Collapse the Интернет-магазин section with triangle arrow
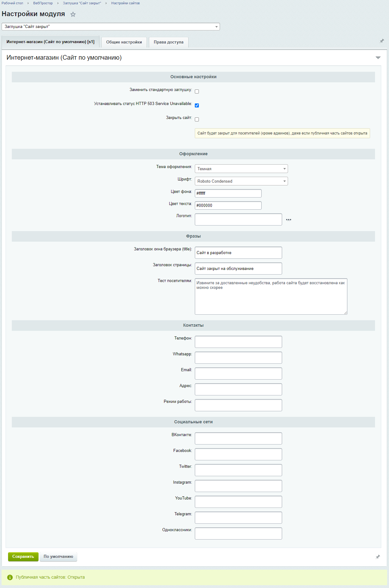Viewport: 389px width, 588px height. pyautogui.click(x=378, y=58)
